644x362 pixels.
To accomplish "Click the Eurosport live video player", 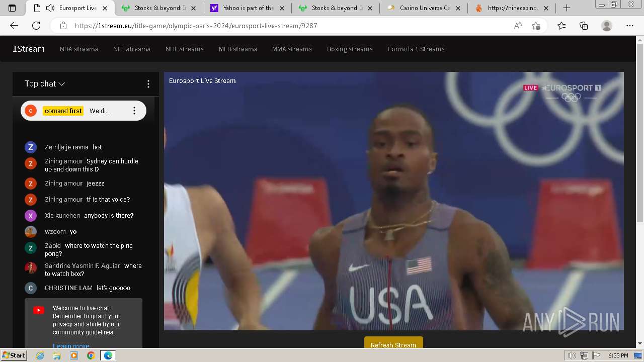I will click(394, 201).
